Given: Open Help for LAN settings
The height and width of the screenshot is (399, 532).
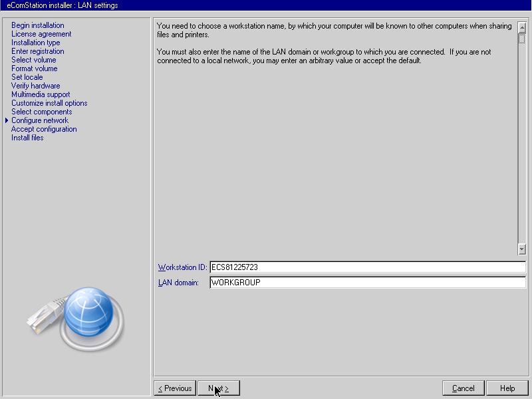Looking at the screenshot, I should (x=507, y=388).
